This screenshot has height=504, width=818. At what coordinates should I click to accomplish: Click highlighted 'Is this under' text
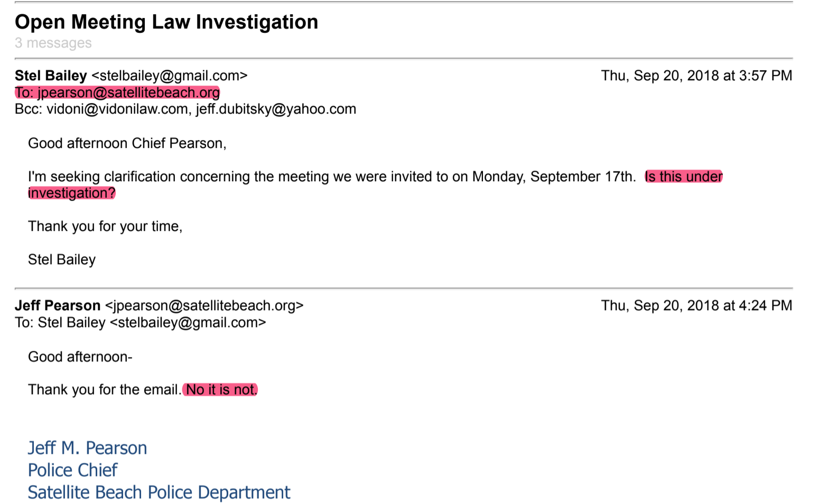tap(684, 176)
